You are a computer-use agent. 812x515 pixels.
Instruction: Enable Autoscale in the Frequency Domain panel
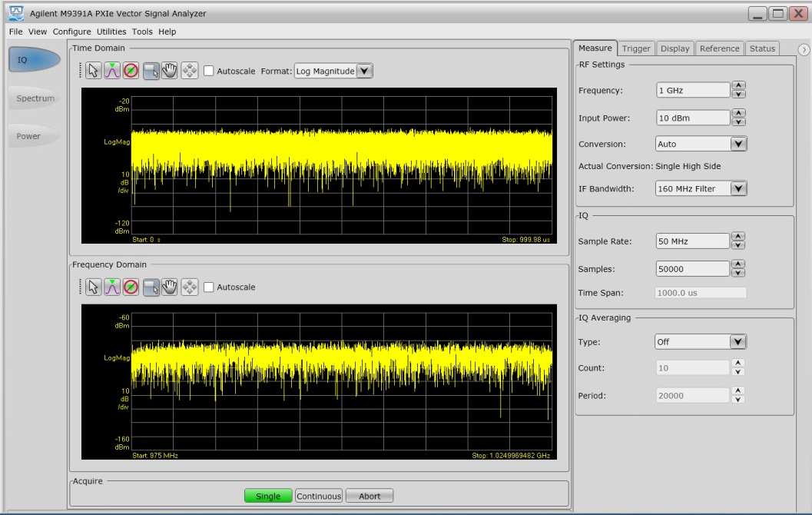210,287
